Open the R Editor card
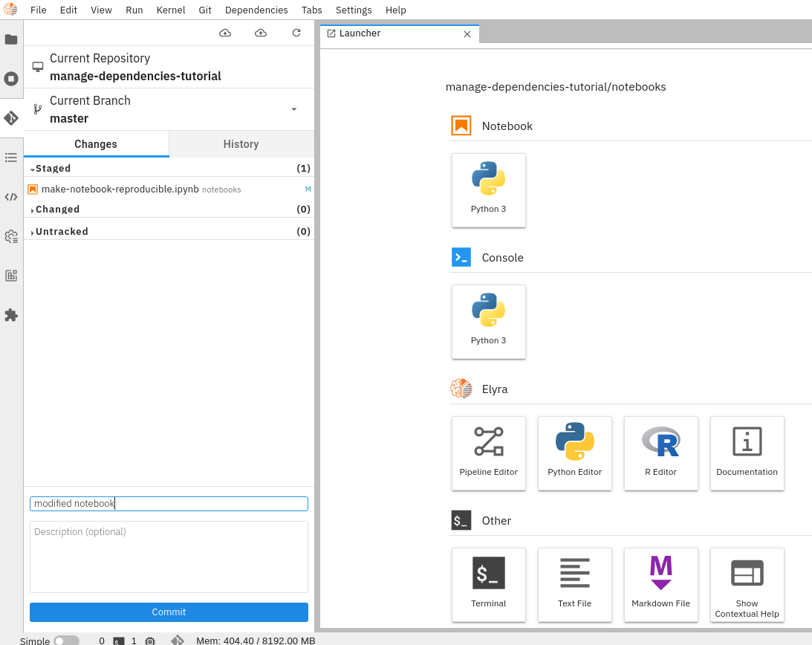This screenshot has height=645, width=812. 660,453
